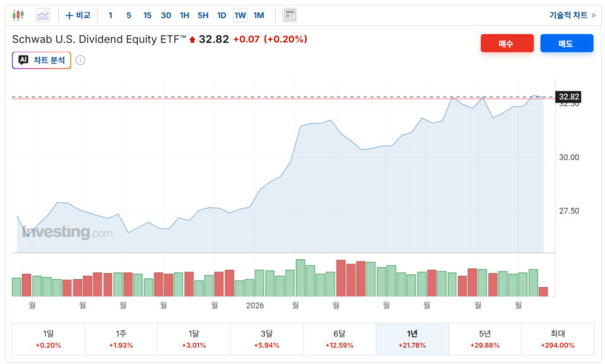Switch to the 6달 period tab
The height and width of the screenshot is (364, 605).
(340, 339)
